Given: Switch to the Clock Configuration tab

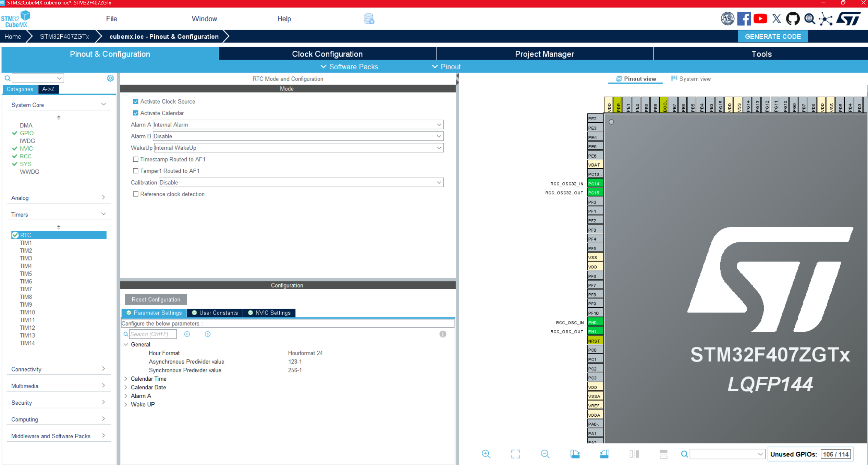Looking at the screenshot, I should [x=327, y=54].
